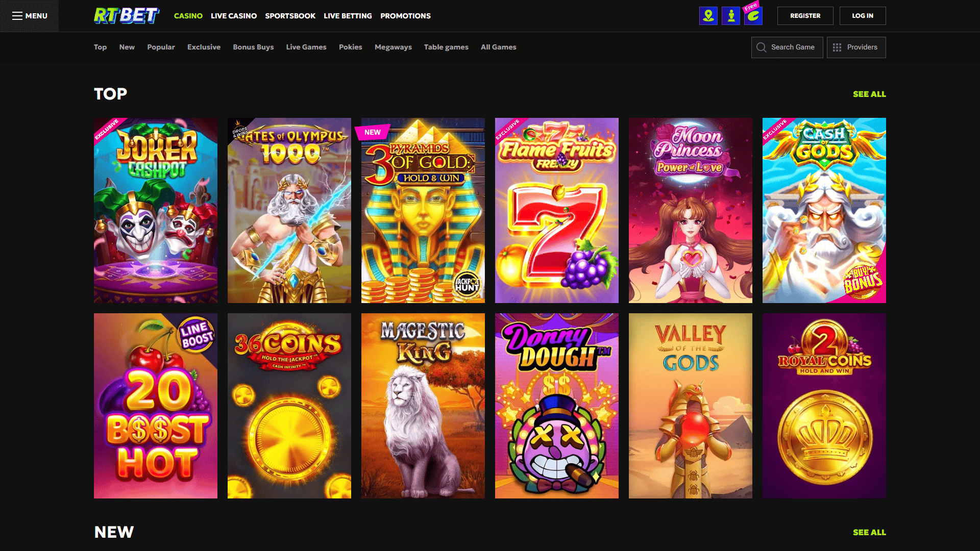Click Jackpot Hunt badge on Pyramids card
This screenshot has height=551, width=980.
click(467, 284)
